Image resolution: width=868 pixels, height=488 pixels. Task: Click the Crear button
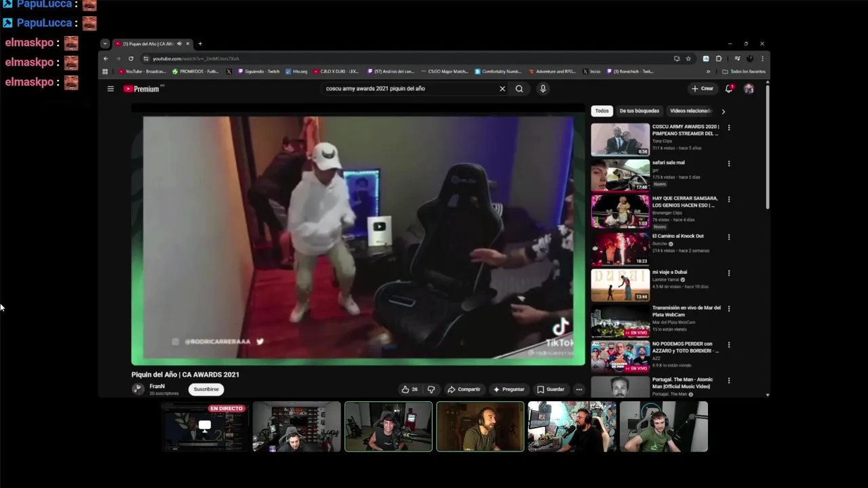coord(703,89)
